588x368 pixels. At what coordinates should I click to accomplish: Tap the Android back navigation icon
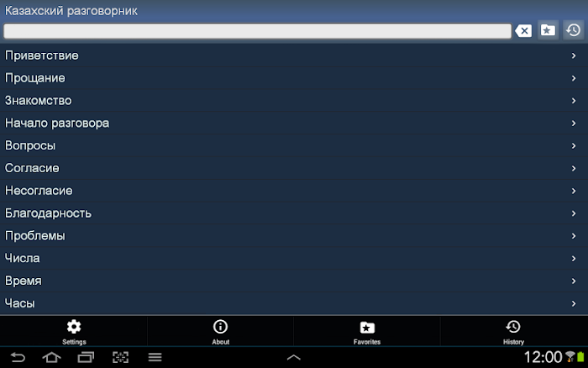click(18, 357)
